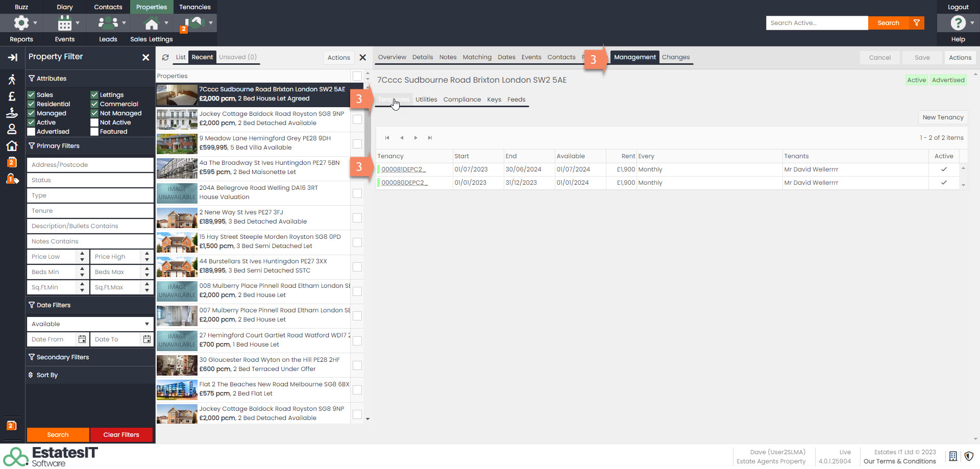The width and height of the screenshot is (980, 469).
Task: Uncheck the Sales attribute checkbox
Action: click(x=31, y=95)
